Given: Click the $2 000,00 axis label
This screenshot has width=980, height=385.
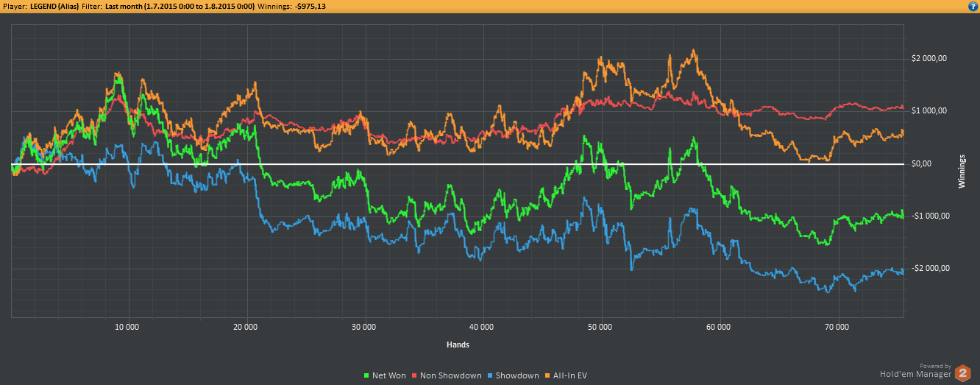Looking at the screenshot, I should 928,59.
